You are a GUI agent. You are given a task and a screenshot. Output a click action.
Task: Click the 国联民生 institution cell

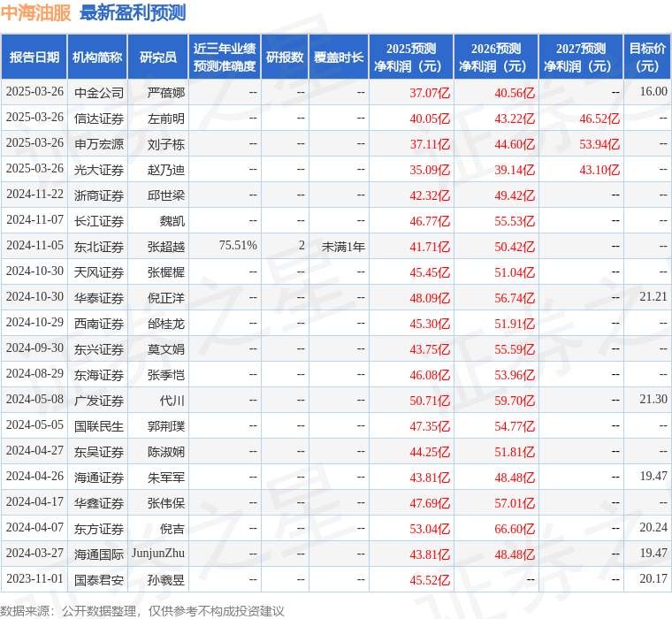tap(99, 426)
